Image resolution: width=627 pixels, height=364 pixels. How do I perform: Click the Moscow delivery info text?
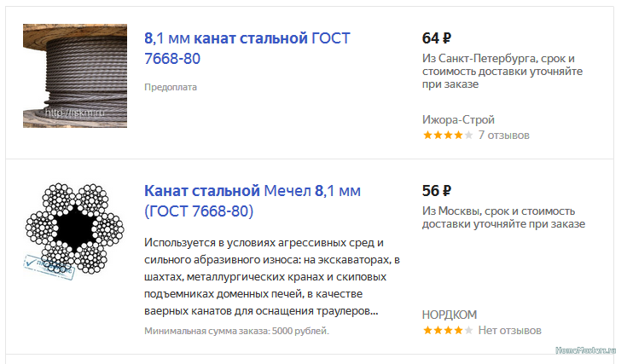click(503, 217)
